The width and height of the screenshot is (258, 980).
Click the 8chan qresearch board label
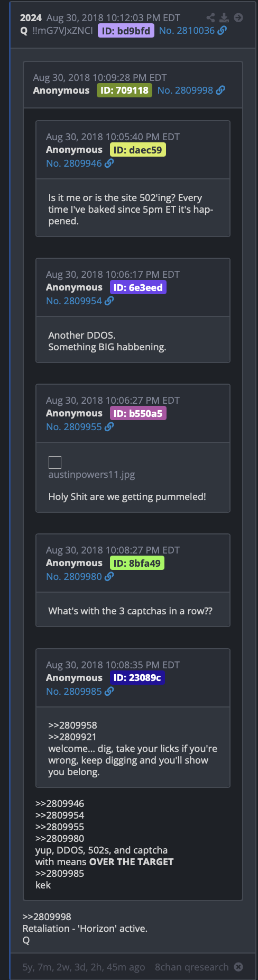point(191,967)
